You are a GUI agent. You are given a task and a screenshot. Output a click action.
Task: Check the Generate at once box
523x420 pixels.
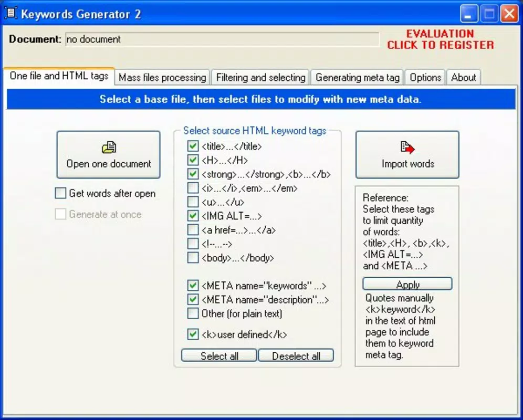tap(60, 214)
